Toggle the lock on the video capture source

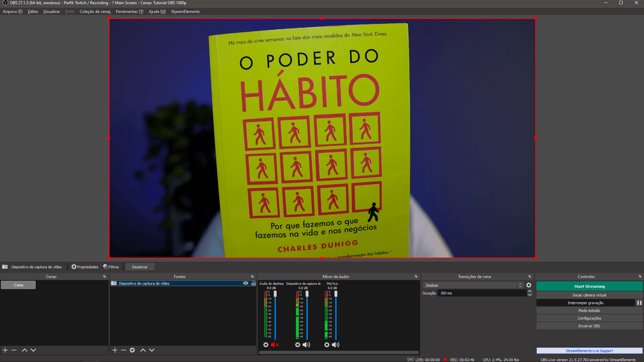[253, 284]
